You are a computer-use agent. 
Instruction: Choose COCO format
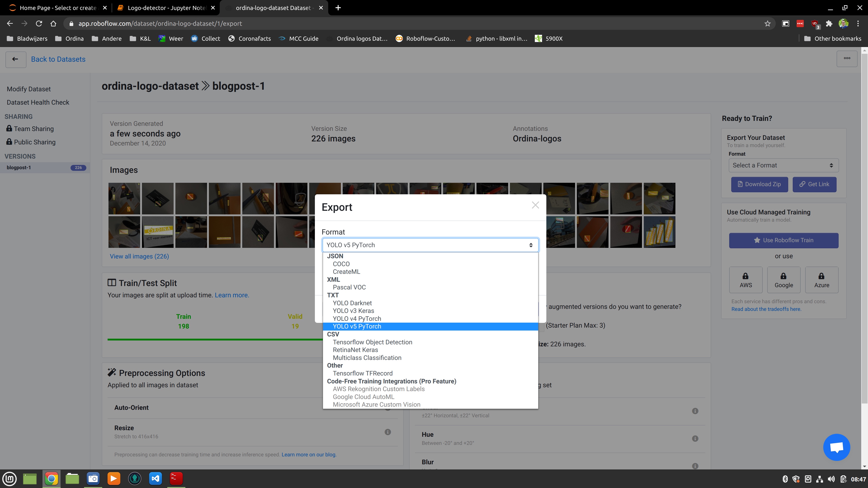pos(430,264)
